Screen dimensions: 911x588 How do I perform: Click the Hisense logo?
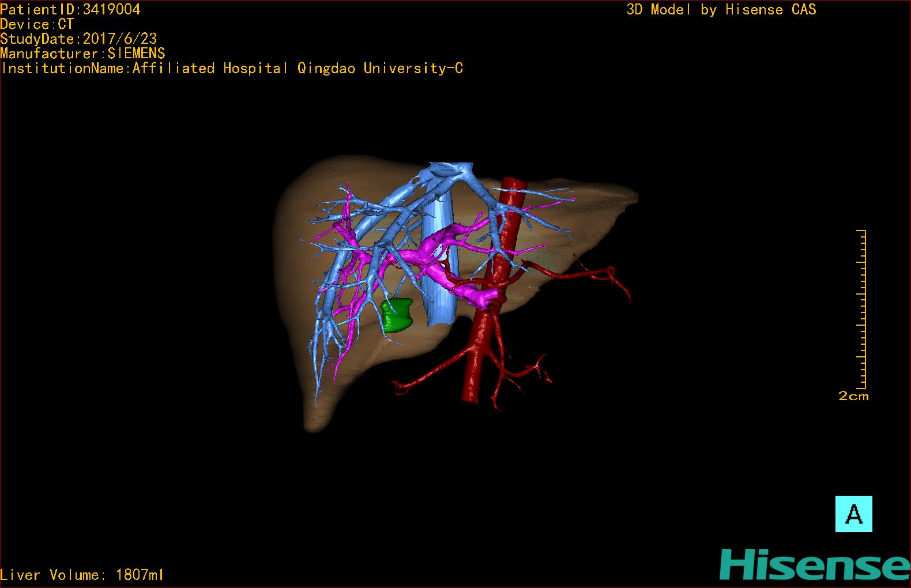[x=814, y=564]
